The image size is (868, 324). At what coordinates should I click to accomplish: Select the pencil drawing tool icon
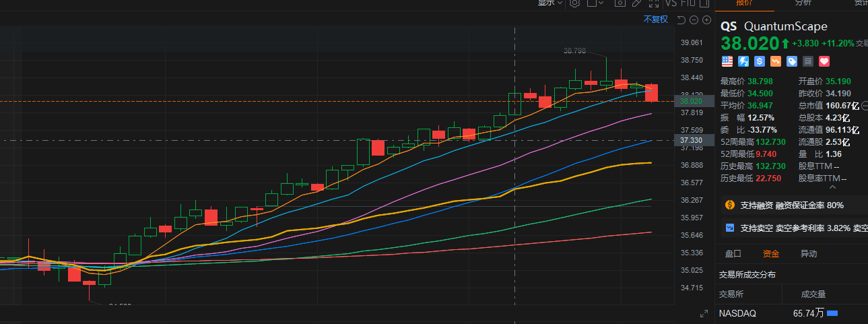pyautogui.click(x=636, y=3)
